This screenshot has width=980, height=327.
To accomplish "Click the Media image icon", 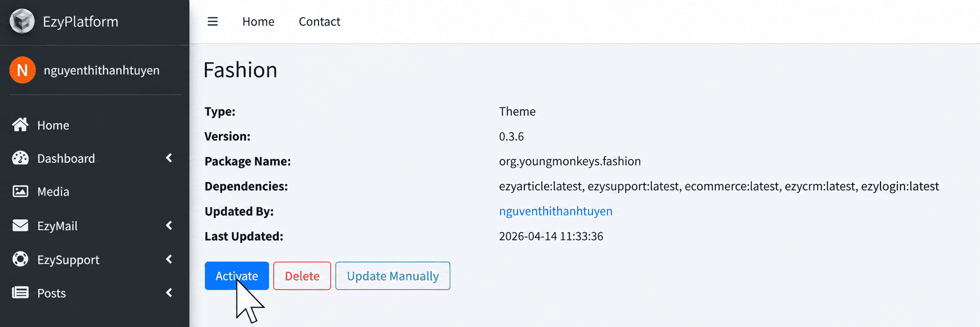I will [x=20, y=191].
